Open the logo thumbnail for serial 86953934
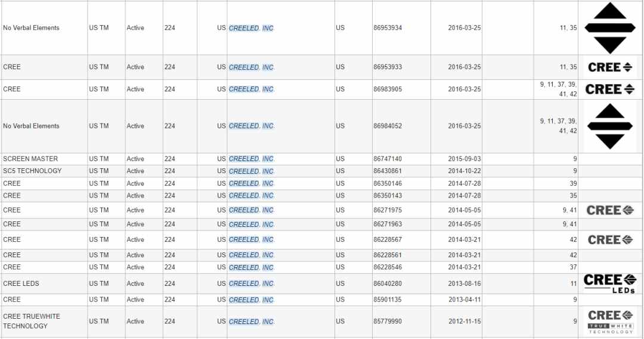 point(610,28)
